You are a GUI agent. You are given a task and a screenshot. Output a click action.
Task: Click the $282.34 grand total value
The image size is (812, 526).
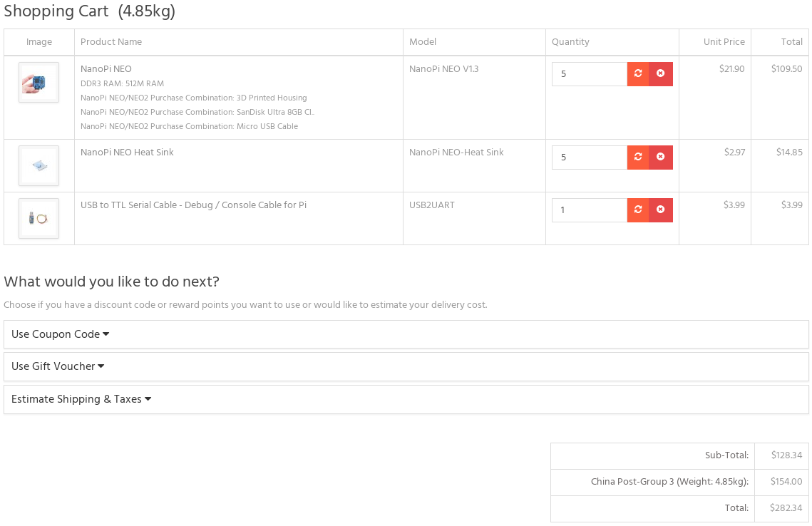coord(786,508)
